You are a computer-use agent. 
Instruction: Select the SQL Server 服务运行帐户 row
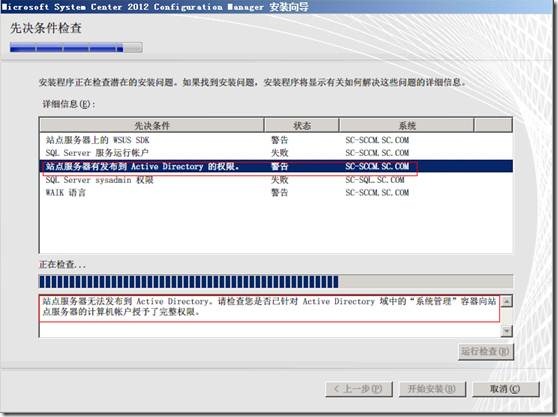tap(276, 153)
